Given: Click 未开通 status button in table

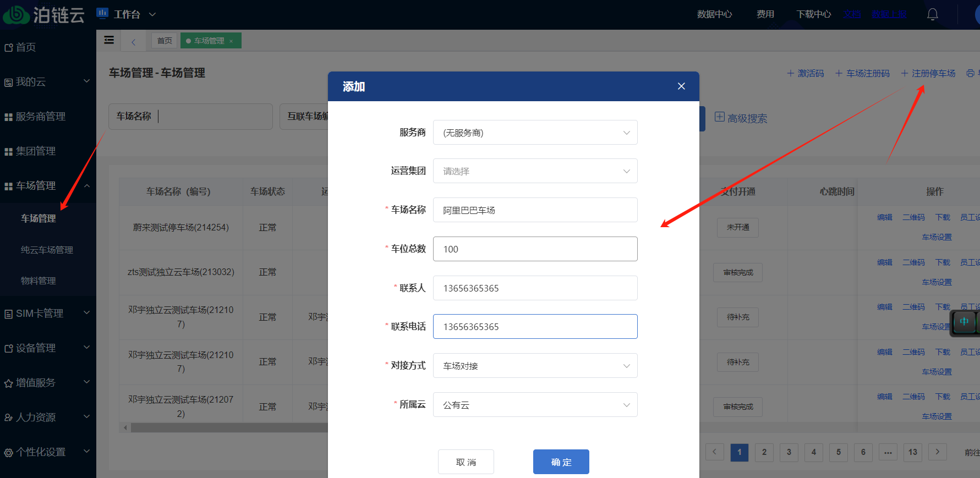Looking at the screenshot, I should [737, 227].
